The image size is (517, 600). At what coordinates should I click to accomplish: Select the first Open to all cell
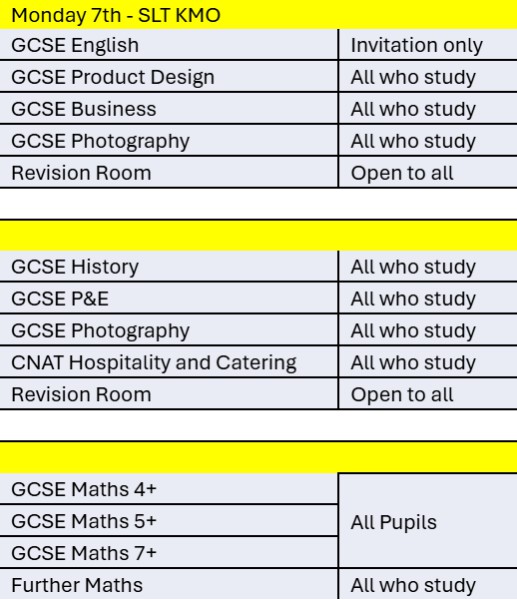[428, 172]
